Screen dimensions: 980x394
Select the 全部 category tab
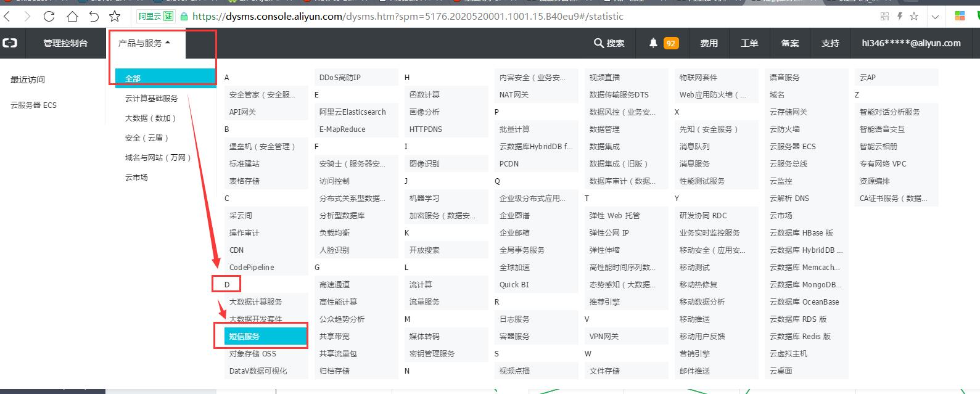(x=167, y=78)
